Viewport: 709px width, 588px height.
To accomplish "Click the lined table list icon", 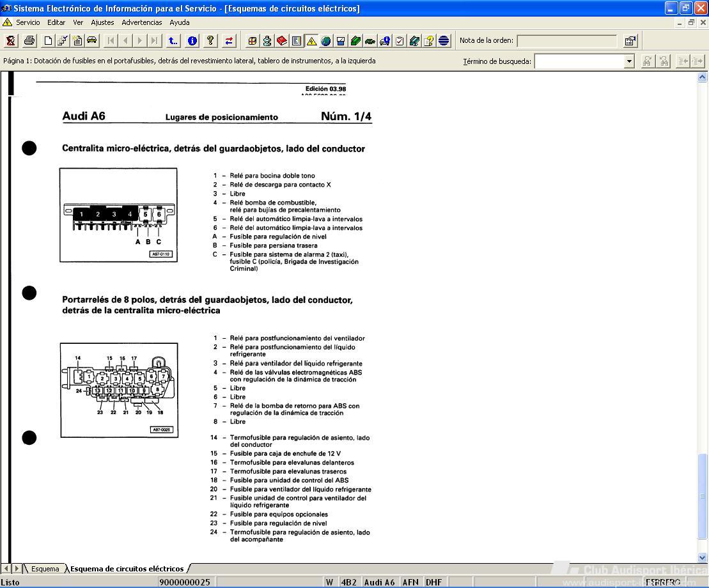I will [x=297, y=41].
